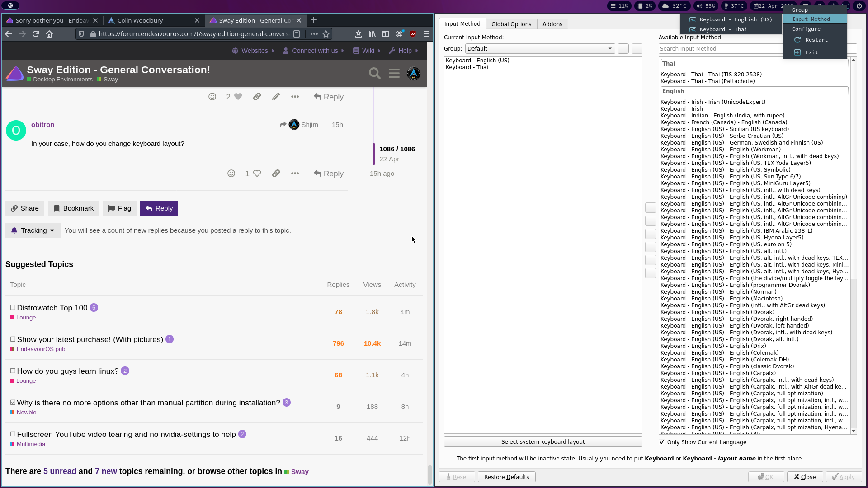Toggle Only Show Current Language checkbox
This screenshot has width=868, height=488.
(662, 442)
